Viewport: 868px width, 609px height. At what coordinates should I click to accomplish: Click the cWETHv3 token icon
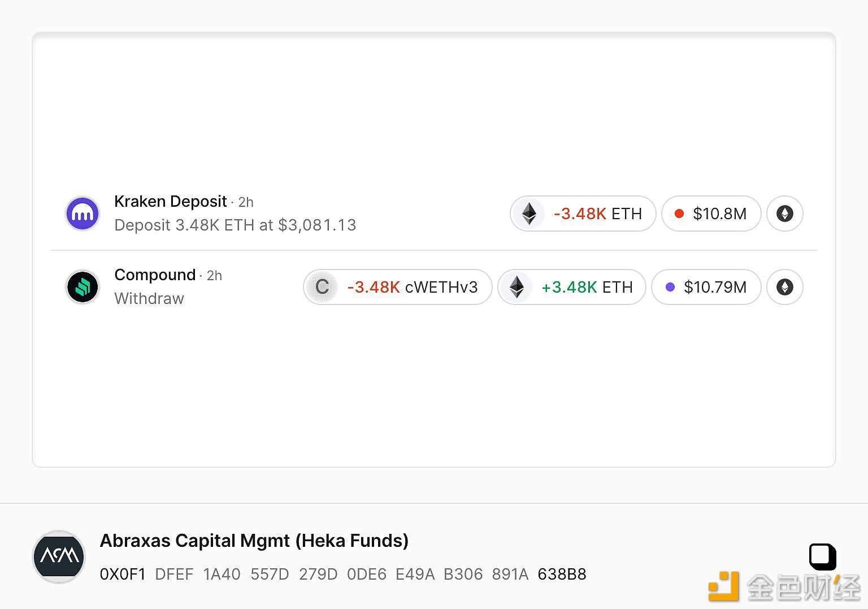pos(322,287)
